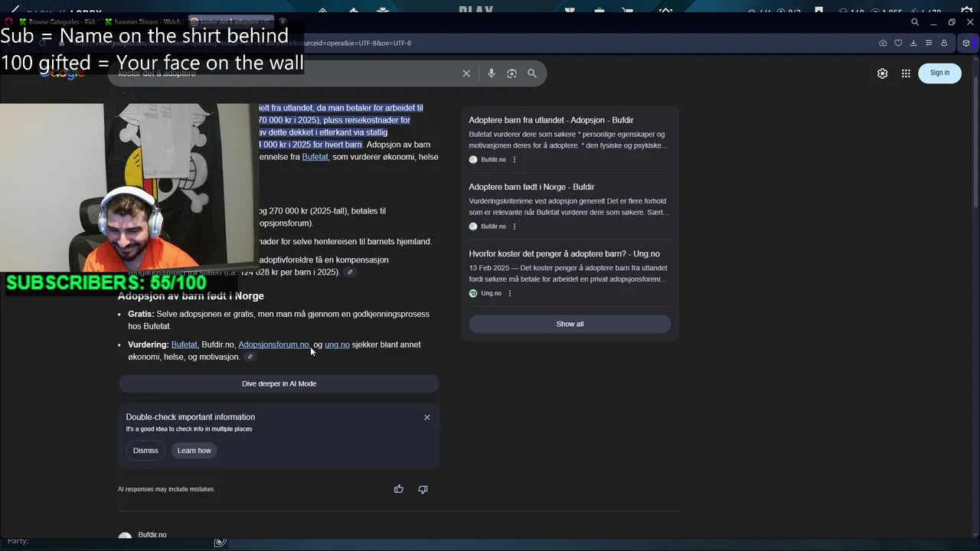This screenshot has height=551, width=980.
Task: Open options menu for second Bufdir.no source
Action: point(514,227)
